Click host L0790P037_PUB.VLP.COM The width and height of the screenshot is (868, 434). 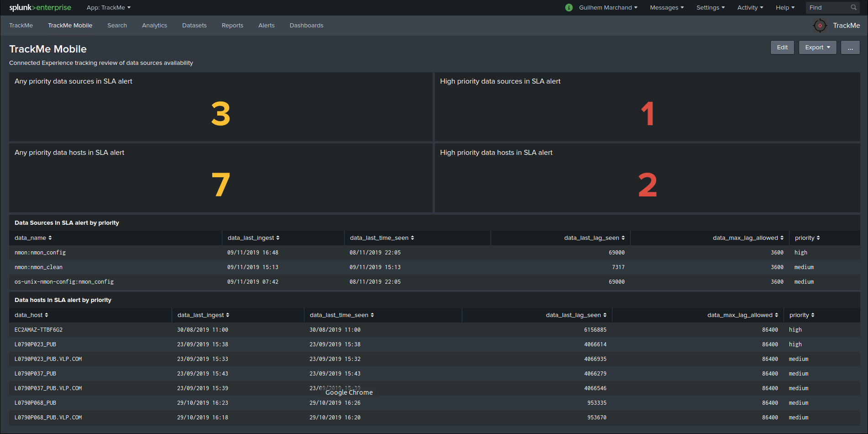click(x=48, y=388)
